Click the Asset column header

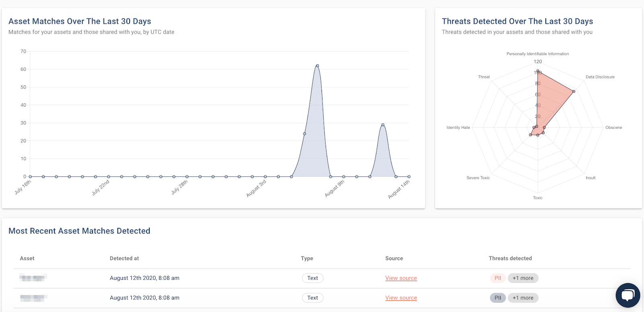(27, 258)
